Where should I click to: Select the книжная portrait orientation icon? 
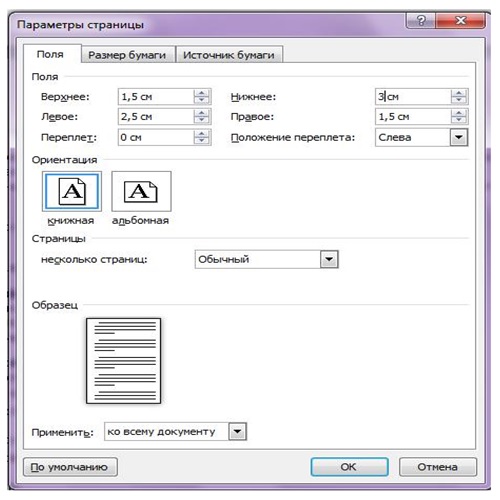click(72, 191)
